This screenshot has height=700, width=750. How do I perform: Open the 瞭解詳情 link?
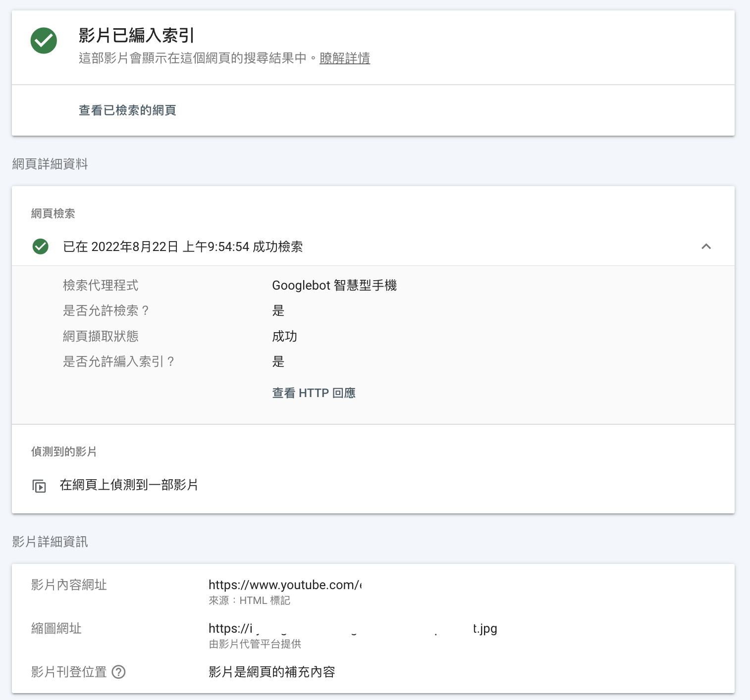click(x=345, y=58)
